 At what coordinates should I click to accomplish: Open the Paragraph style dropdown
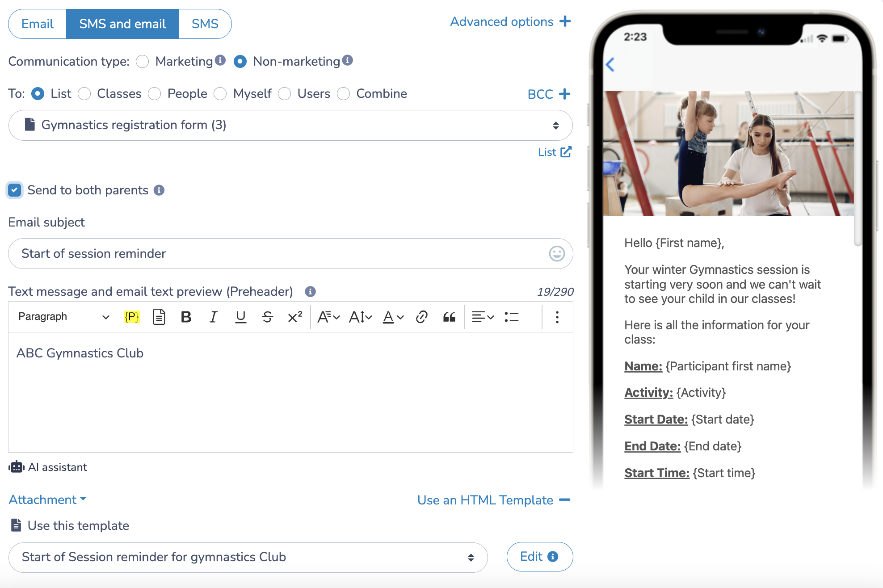63,317
